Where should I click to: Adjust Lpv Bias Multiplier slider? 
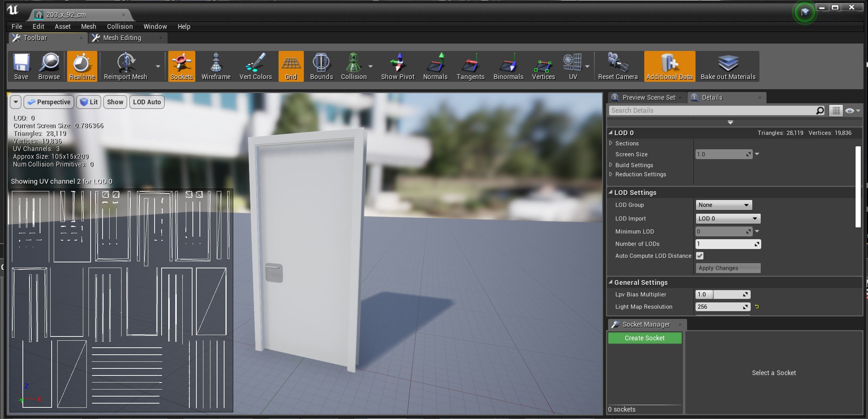[723, 294]
